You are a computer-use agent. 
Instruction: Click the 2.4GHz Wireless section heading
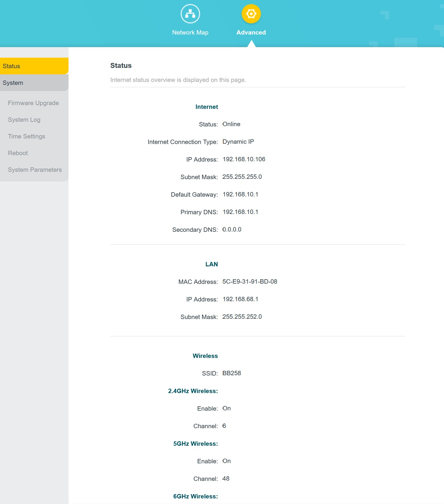[x=193, y=391]
